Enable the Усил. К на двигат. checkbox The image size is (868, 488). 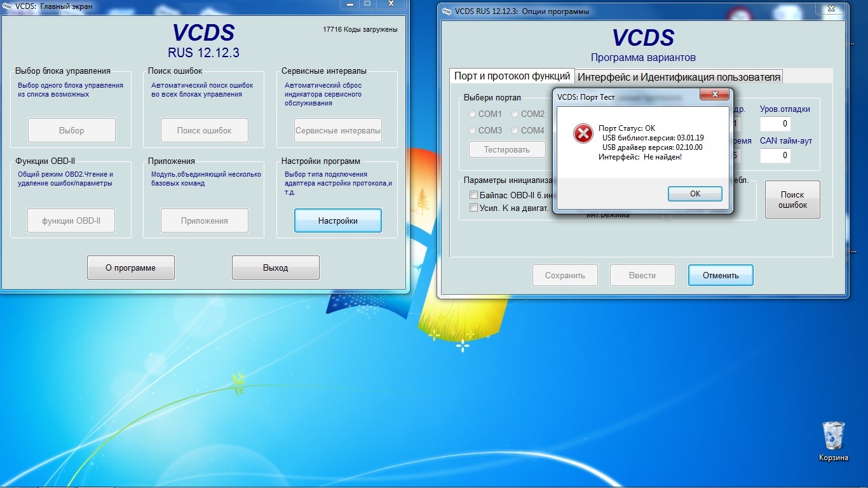[x=473, y=208]
